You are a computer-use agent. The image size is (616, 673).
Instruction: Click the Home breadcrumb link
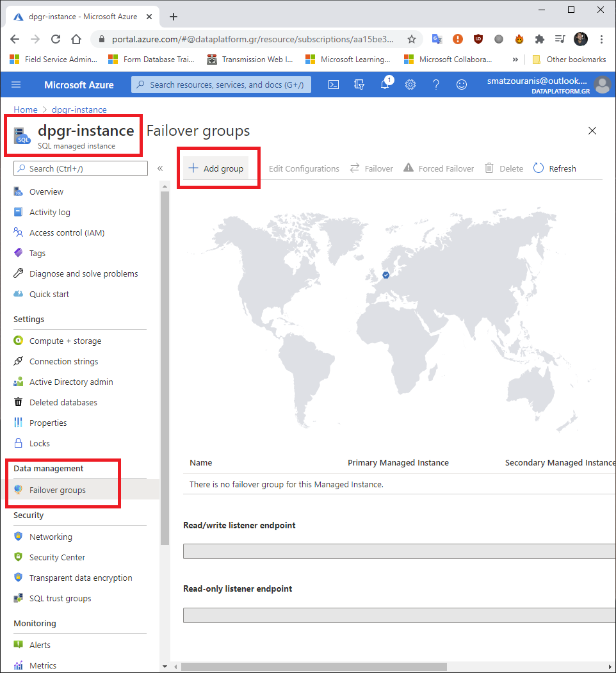coord(26,109)
